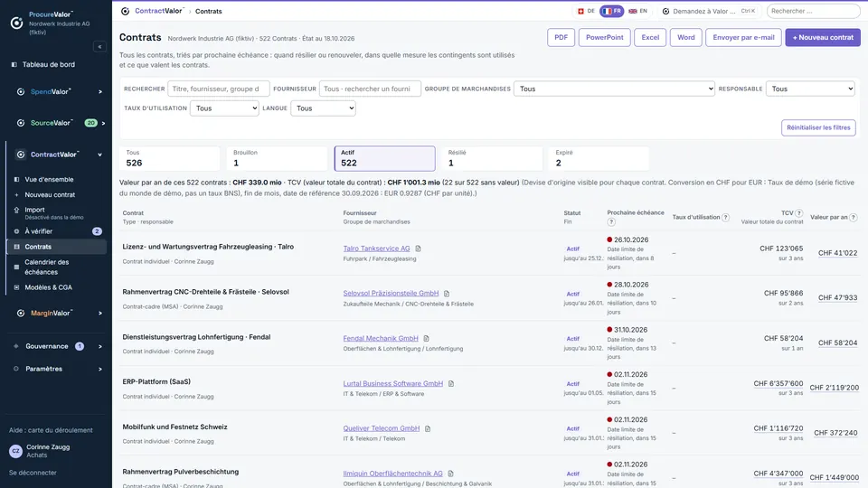
Task: Expand the MarginValor section
Action: click(100, 314)
